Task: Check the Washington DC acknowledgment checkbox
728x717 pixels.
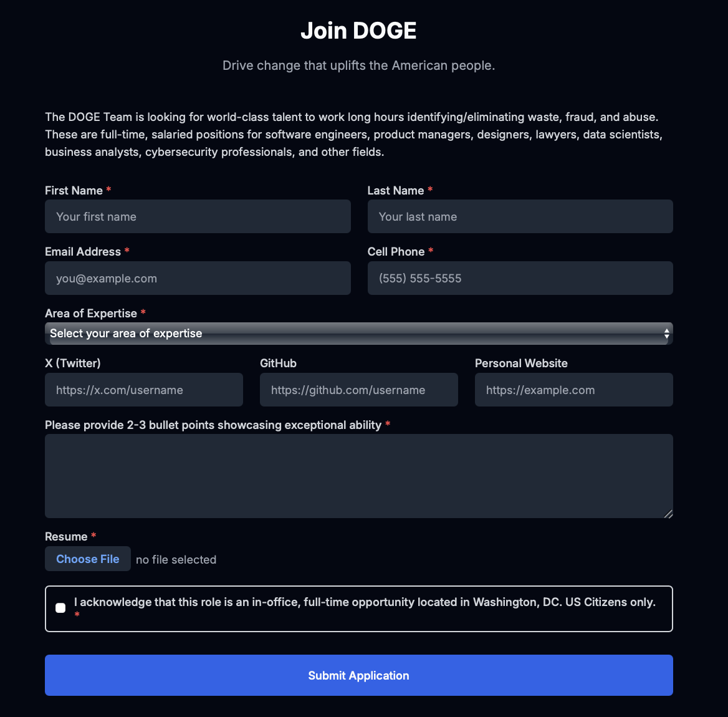Action: tap(60, 607)
